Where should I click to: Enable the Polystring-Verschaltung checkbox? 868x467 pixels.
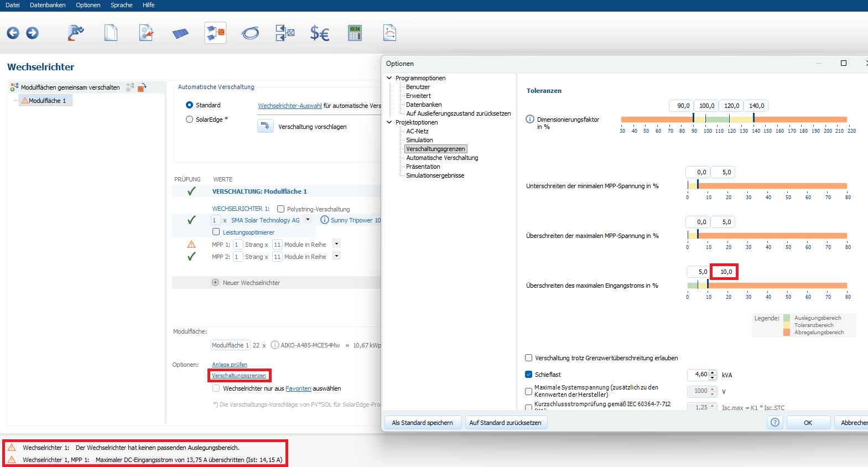tap(281, 209)
